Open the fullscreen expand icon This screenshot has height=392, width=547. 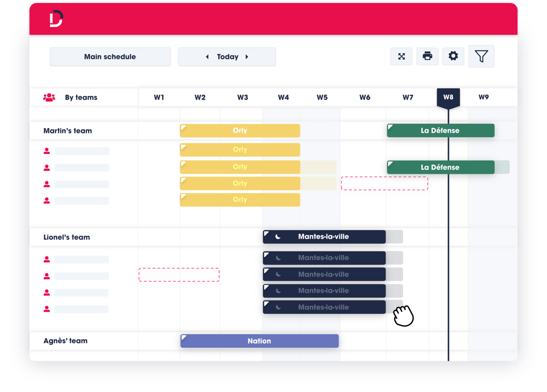point(401,56)
